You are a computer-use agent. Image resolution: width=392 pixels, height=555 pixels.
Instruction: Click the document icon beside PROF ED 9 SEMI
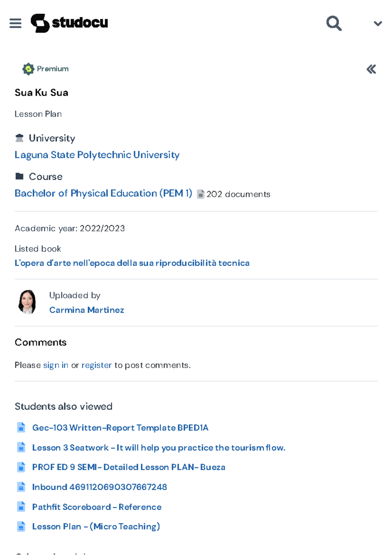(x=21, y=467)
